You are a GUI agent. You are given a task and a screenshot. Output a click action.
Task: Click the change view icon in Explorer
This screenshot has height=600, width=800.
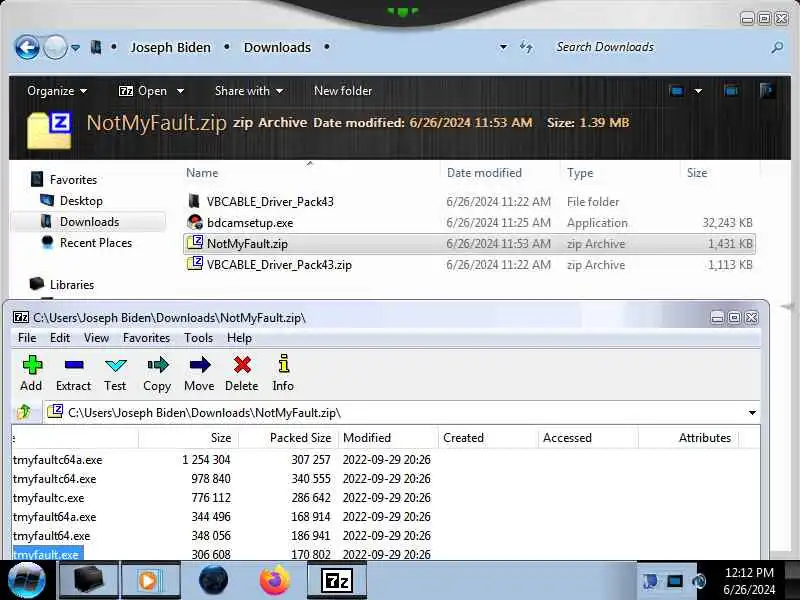pyautogui.click(x=677, y=91)
